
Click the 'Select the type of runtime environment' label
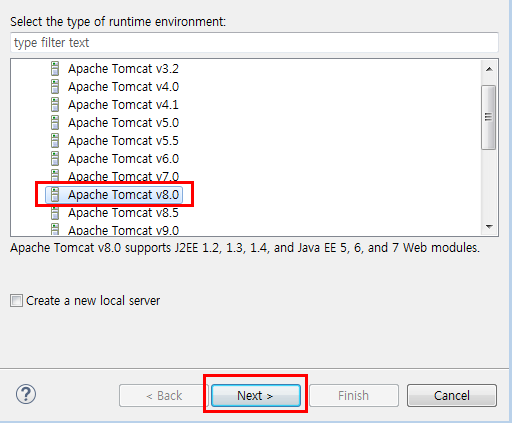tap(118, 22)
